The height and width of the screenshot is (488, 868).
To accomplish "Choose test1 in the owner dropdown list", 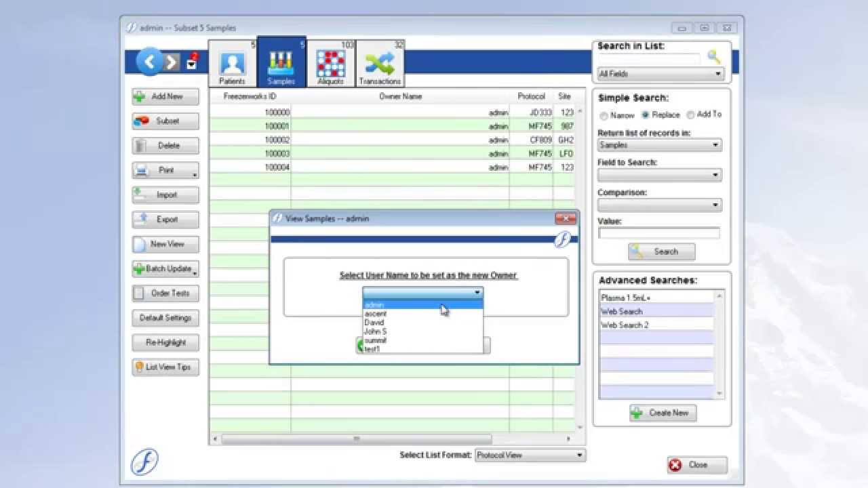I will click(422, 349).
